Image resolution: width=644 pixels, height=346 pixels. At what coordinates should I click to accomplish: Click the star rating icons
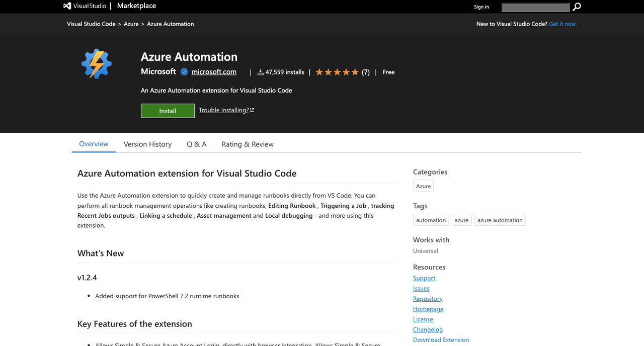coord(337,72)
